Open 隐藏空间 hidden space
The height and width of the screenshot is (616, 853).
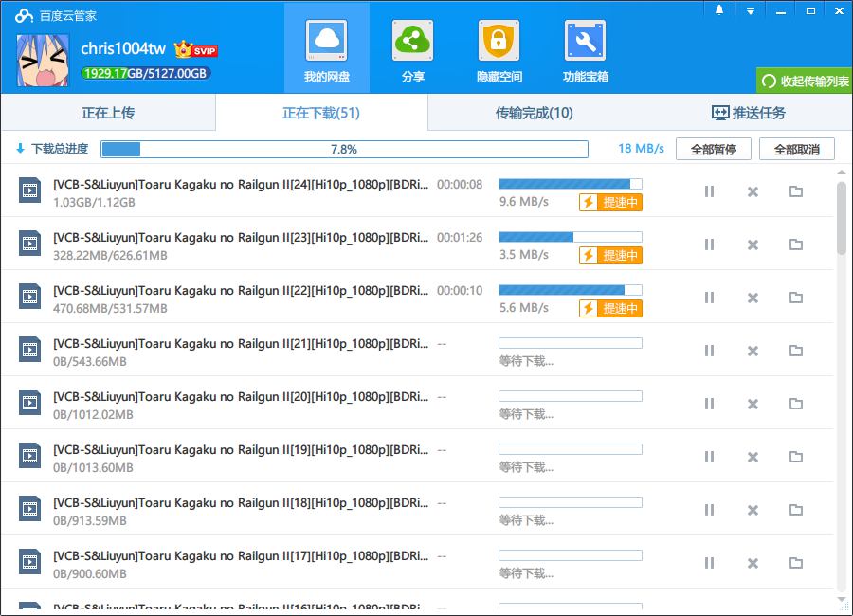[x=499, y=50]
